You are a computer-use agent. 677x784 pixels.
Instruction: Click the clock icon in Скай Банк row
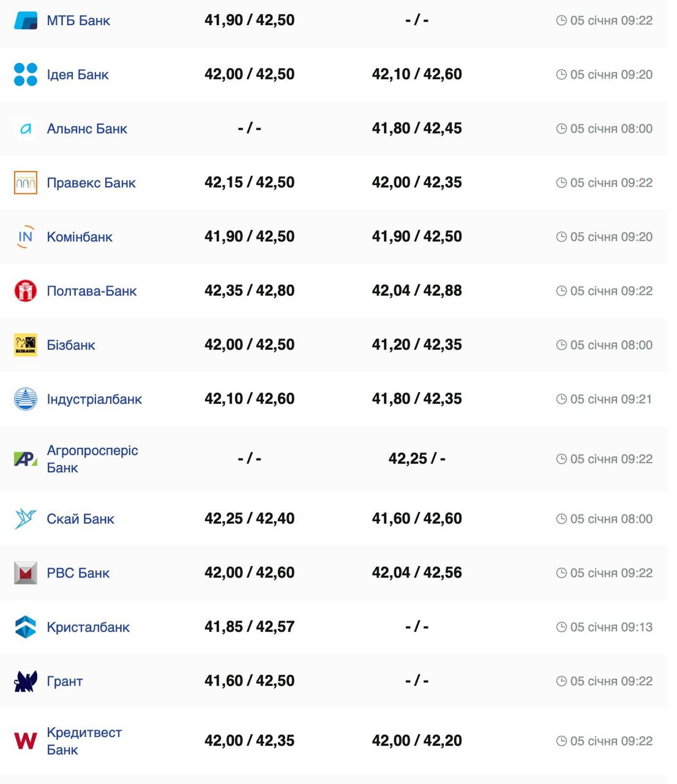(561, 519)
